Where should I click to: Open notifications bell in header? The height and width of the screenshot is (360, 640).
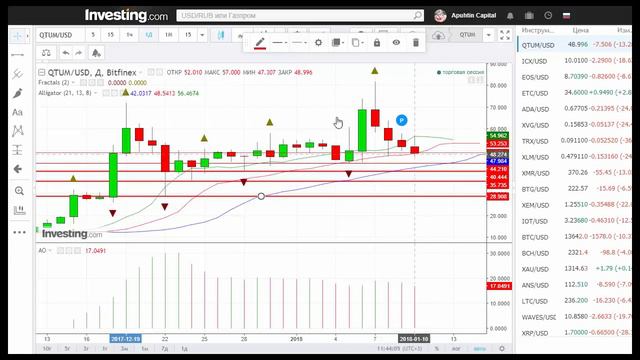click(x=510, y=16)
